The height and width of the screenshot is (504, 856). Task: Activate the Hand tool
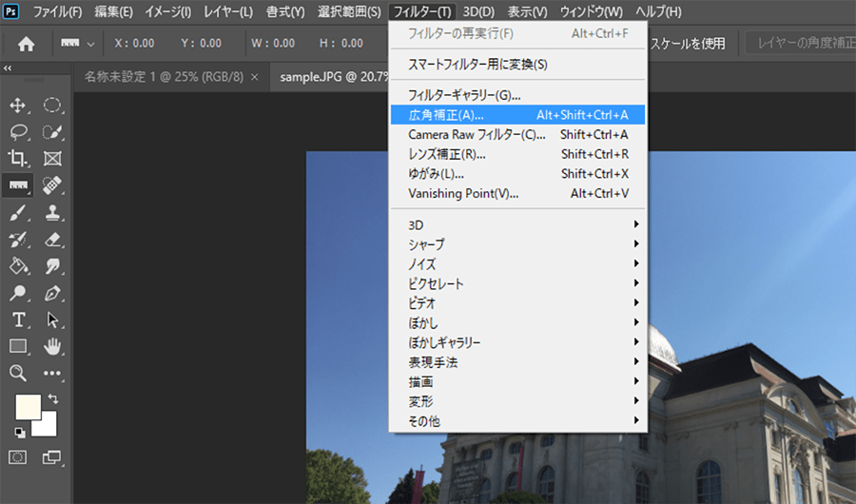tap(53, 346)
